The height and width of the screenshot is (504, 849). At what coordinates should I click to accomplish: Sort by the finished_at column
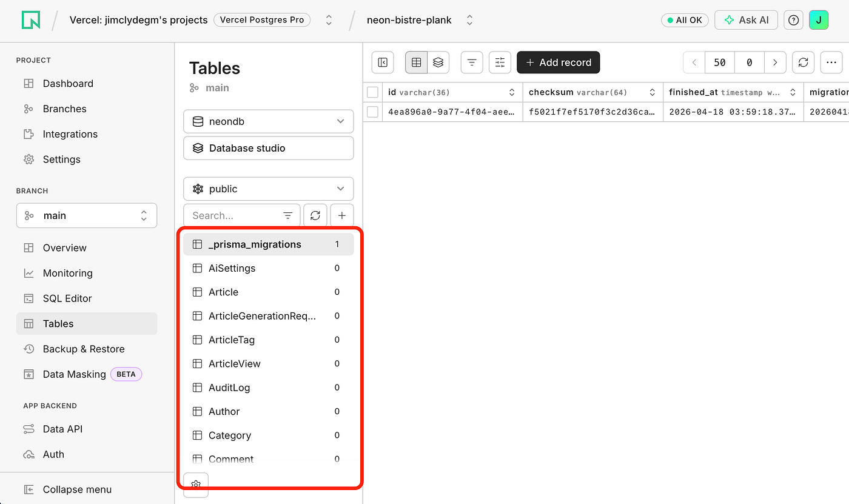792,92
